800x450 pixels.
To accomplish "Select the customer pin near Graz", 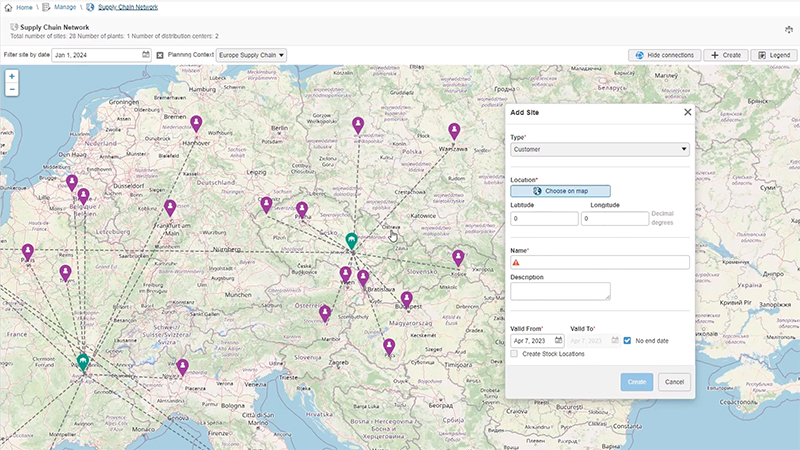I will coord(325,314).
